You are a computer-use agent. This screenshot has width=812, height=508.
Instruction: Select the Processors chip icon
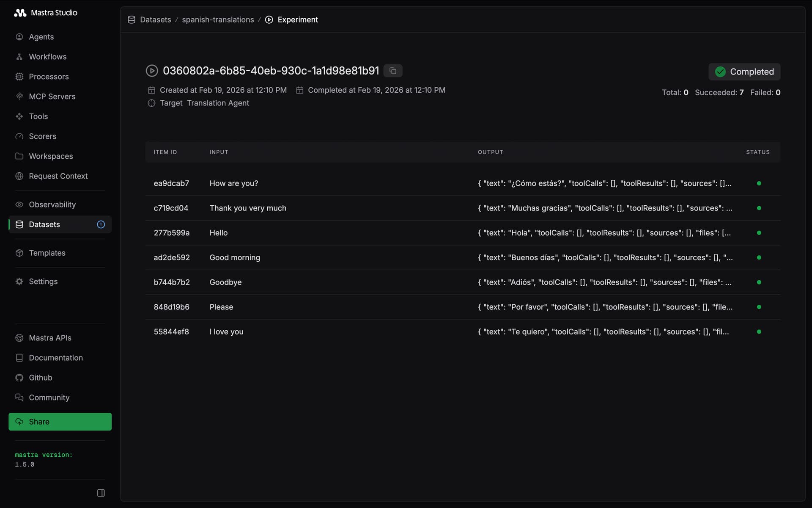[x=19, y=77]
